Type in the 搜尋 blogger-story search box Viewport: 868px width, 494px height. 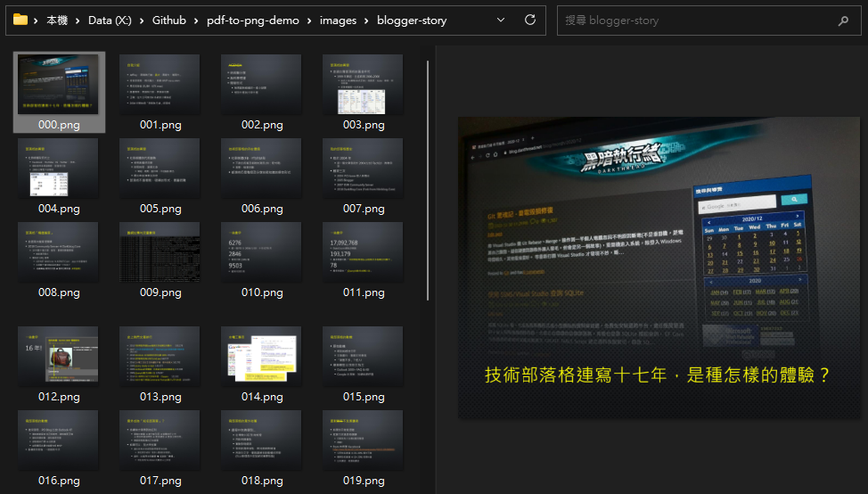coord(695,20)
